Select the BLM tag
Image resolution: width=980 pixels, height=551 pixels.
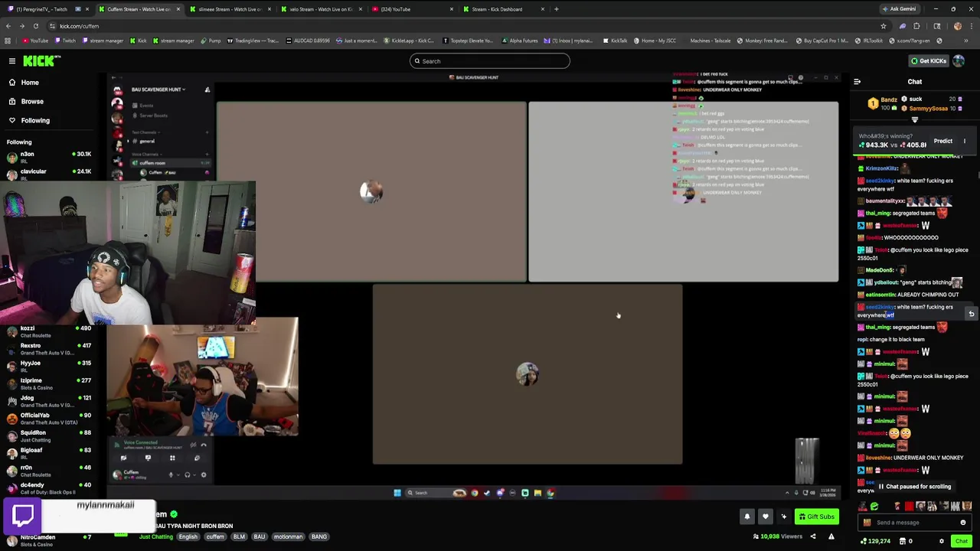239,536
